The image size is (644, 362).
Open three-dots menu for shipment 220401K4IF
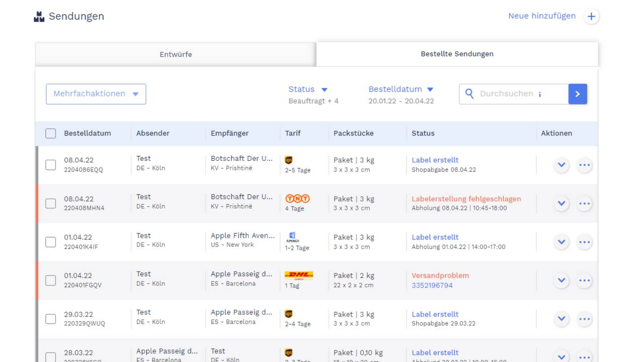click(x=584, y=242)
